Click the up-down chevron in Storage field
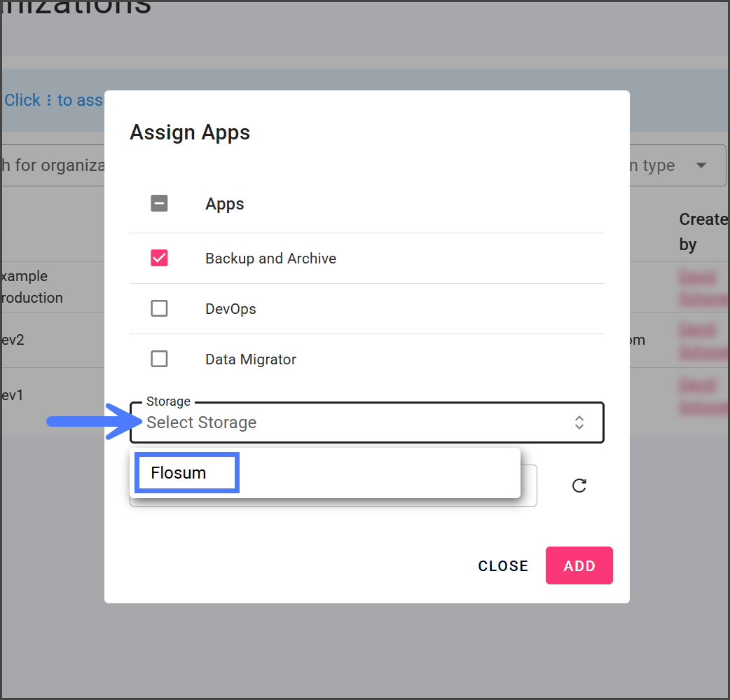 tap(579, 423)
